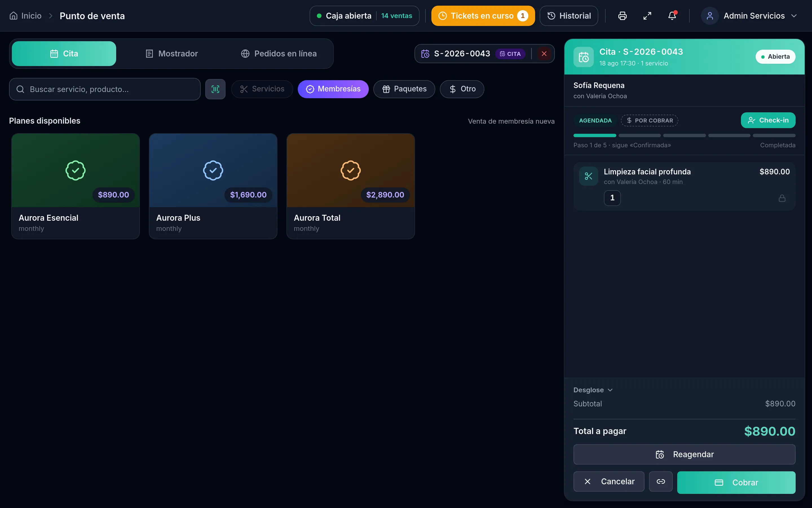
Task: Click the first progress step bar
Action: click(595, 135)
